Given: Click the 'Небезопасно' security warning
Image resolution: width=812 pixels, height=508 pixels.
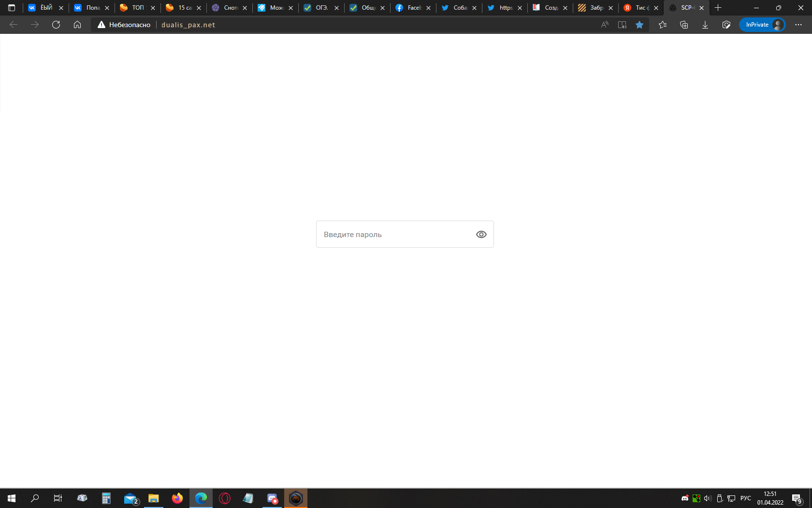Looking at the screenshot, I should [124, 25].
